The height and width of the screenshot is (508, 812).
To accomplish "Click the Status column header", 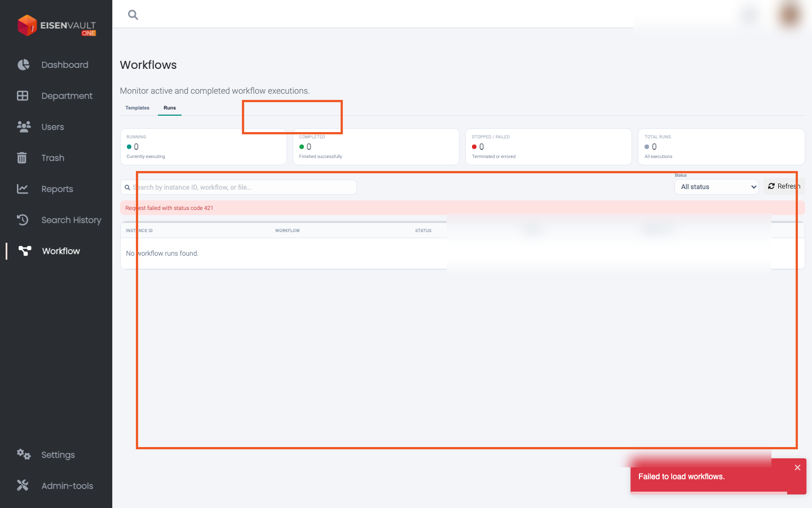I will pyautogui.click(x=423, y=230).
